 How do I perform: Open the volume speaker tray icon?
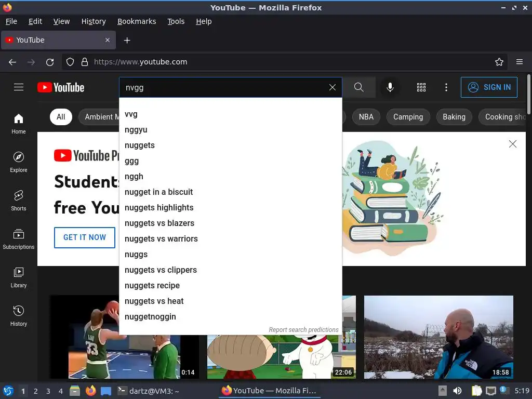457,391
